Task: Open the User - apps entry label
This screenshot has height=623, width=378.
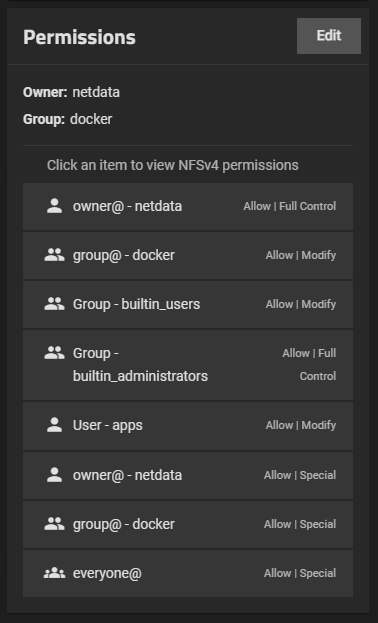Action: [108, 425]
